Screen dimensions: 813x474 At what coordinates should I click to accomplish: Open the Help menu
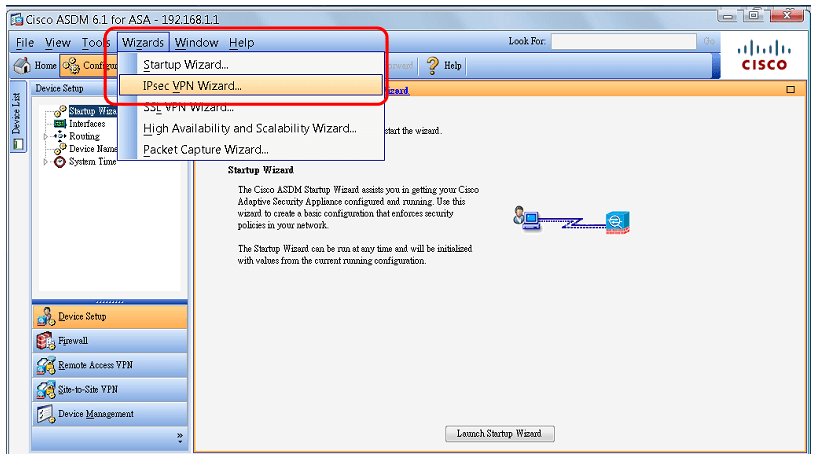[x=242, y=43]
